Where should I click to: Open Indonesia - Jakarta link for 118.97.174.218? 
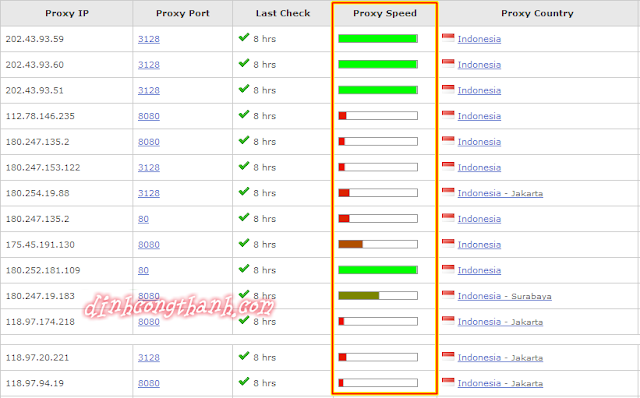[x=500, y=322]
